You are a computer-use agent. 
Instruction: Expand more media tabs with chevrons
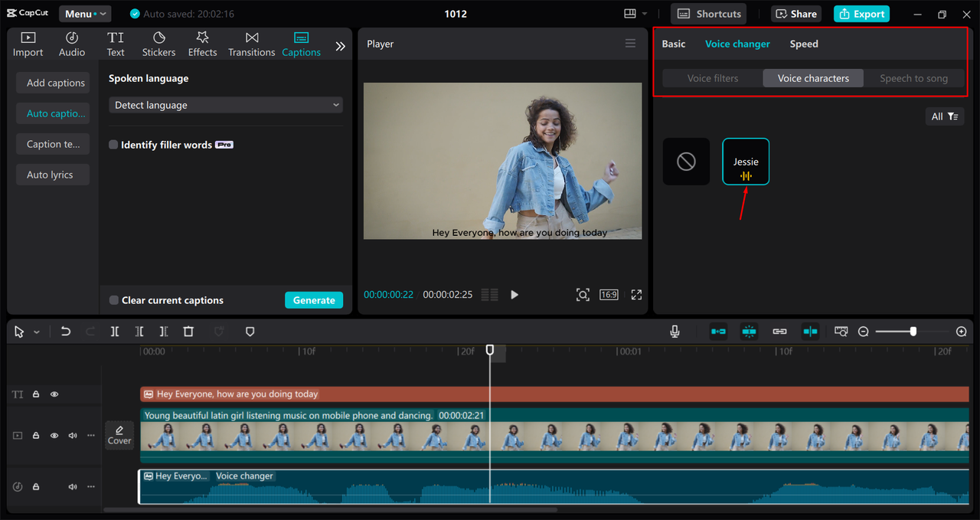point(341,46)
